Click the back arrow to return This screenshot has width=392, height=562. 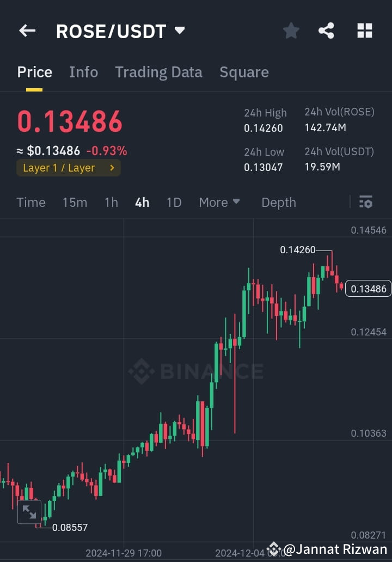coord(27,30)
